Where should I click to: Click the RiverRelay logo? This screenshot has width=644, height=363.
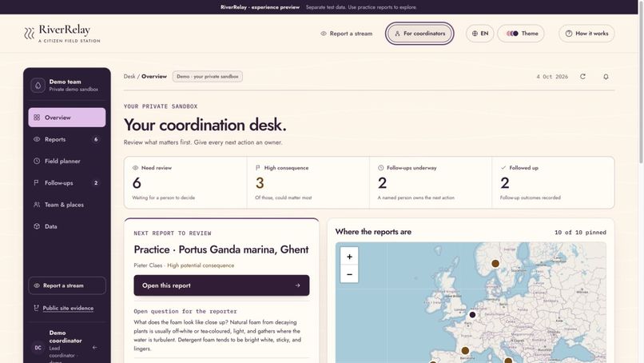pos(62,34)
